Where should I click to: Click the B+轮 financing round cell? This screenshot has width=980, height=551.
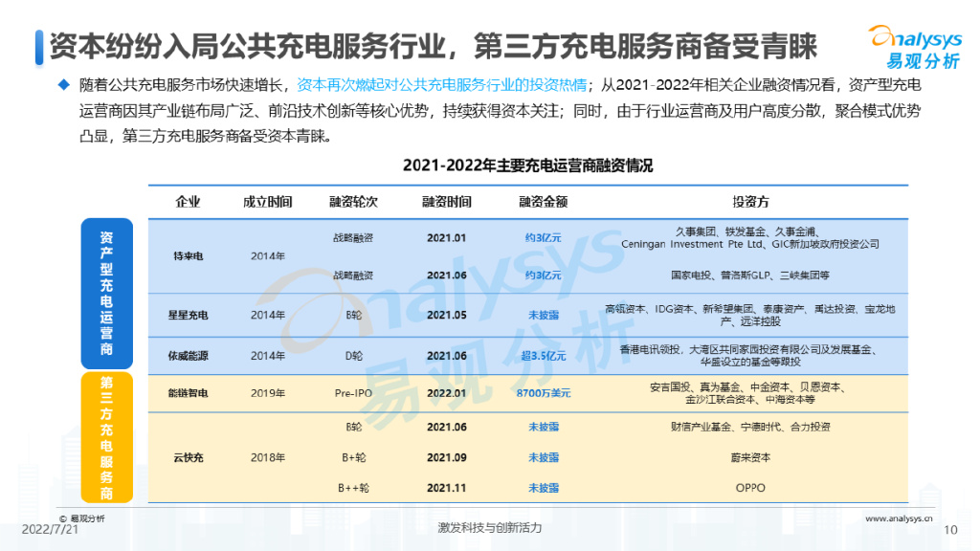353,457
